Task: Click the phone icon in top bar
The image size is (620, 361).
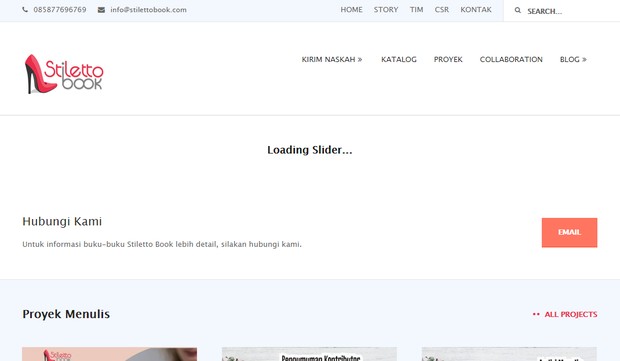Action: pos(25,10)
